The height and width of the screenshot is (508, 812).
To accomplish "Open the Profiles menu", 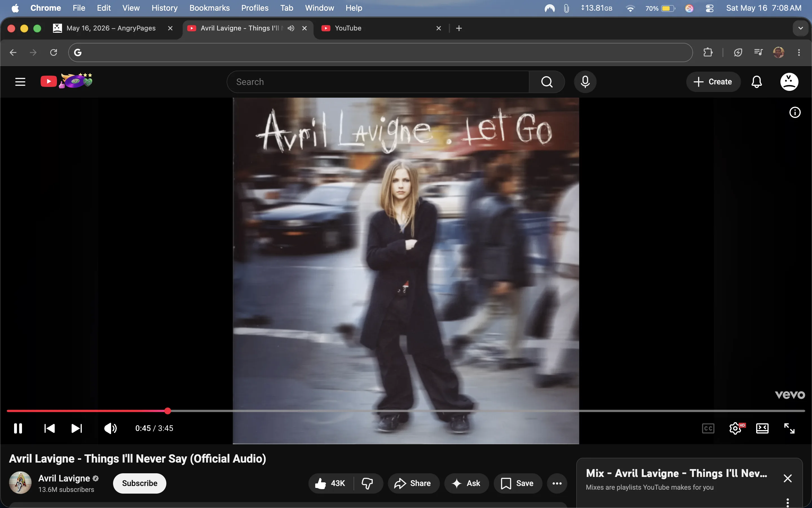I will 255,8.
